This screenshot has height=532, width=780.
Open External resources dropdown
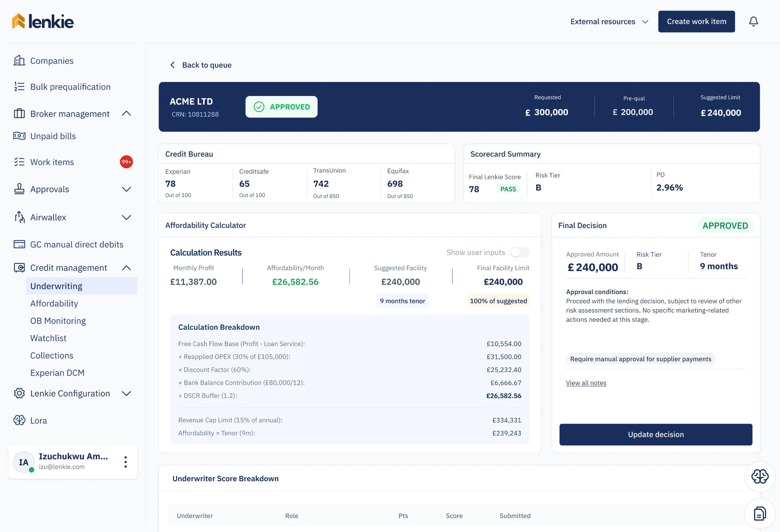click(609, 22)
